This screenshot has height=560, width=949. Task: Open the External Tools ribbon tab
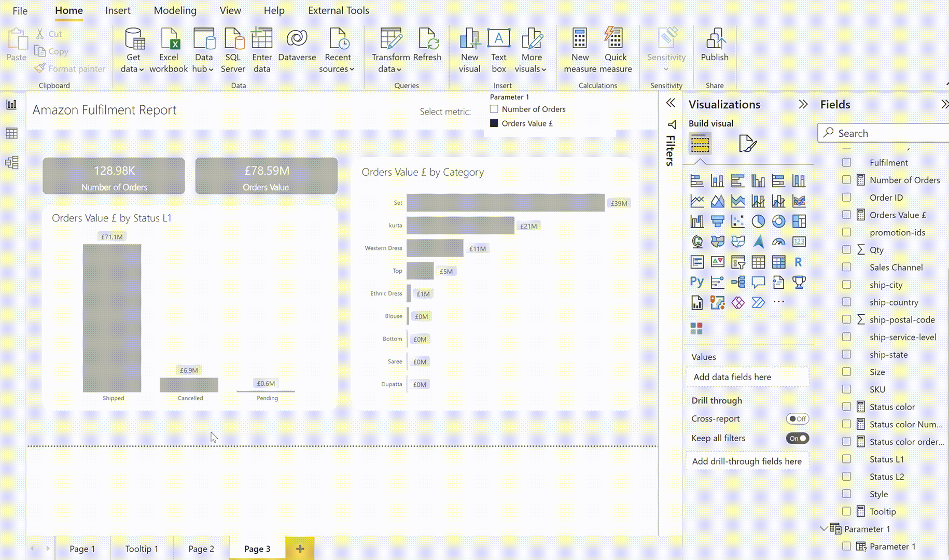[339, 10]
